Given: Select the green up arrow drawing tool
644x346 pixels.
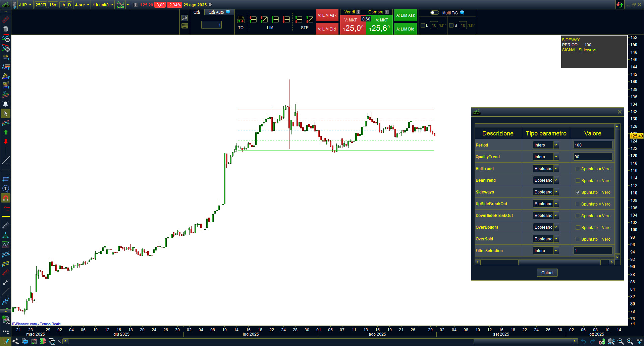Looking at the screenshot, I should click(x=6, y=132).
